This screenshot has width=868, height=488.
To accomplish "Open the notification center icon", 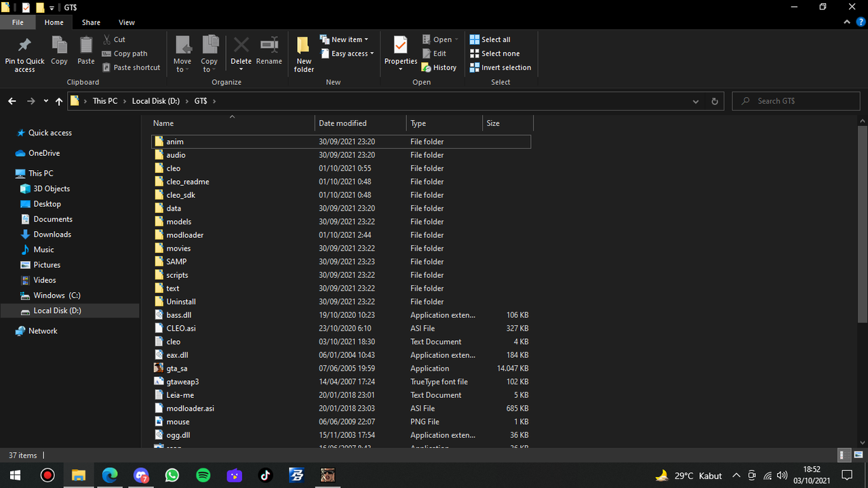I will pos(846,476).
